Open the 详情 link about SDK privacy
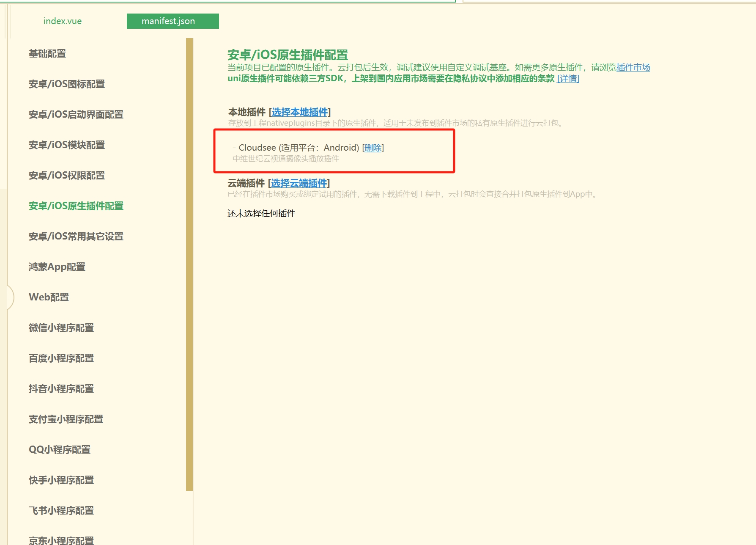The image size is (756, 545). [568, 79]
